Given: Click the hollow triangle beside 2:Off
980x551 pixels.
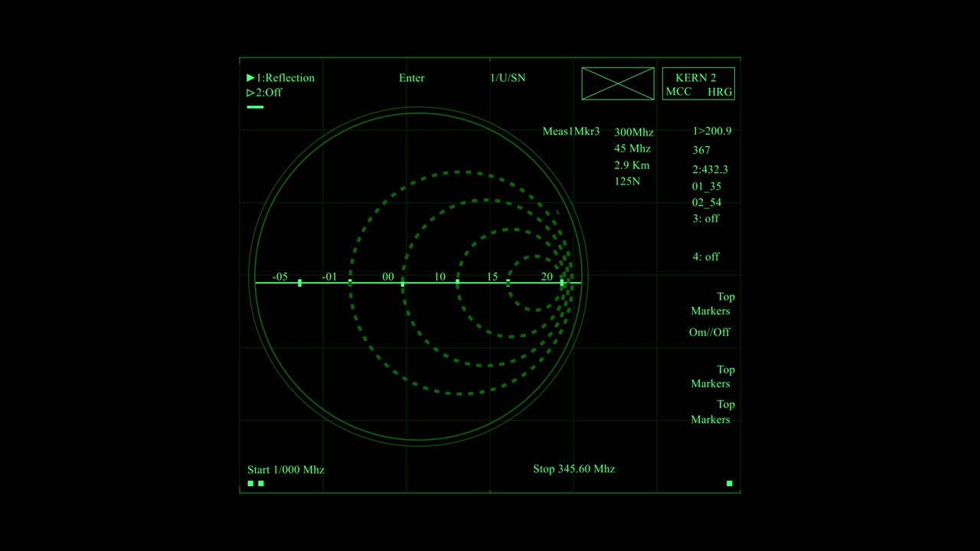Looking at the screenshot, I should [250, 93].
